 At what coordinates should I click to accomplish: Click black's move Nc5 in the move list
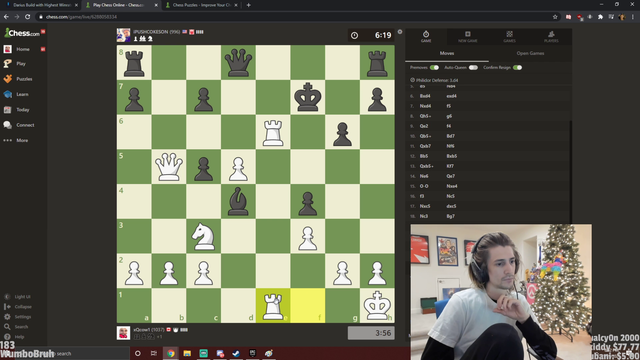tap(450, 196)
